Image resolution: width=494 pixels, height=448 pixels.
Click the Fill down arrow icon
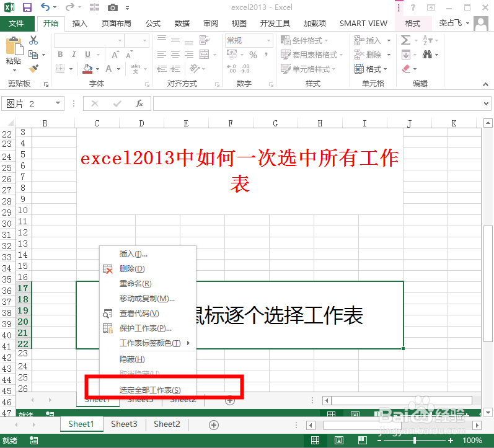tap(406, 55)
